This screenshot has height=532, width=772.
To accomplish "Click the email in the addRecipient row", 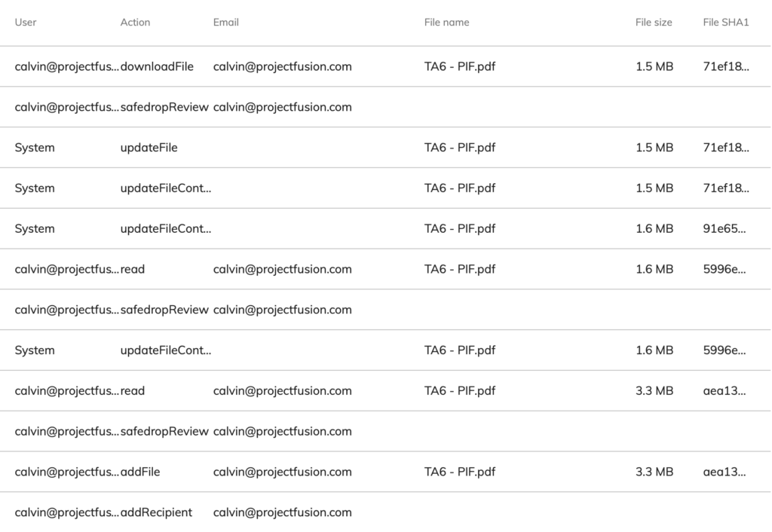I will pyautogui.click(x=283, y=512).
